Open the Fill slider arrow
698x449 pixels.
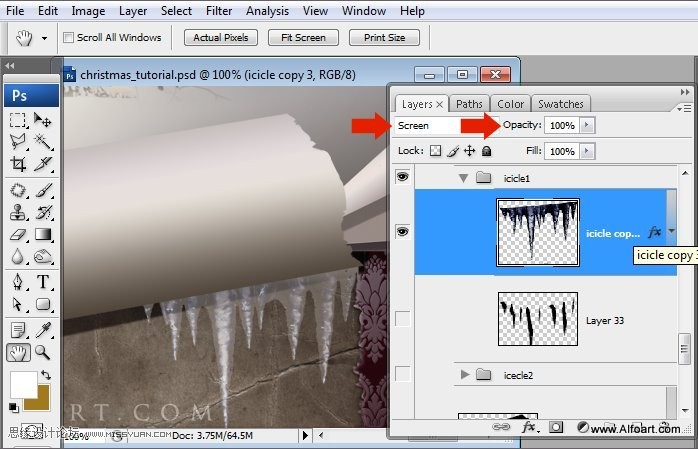587,151
